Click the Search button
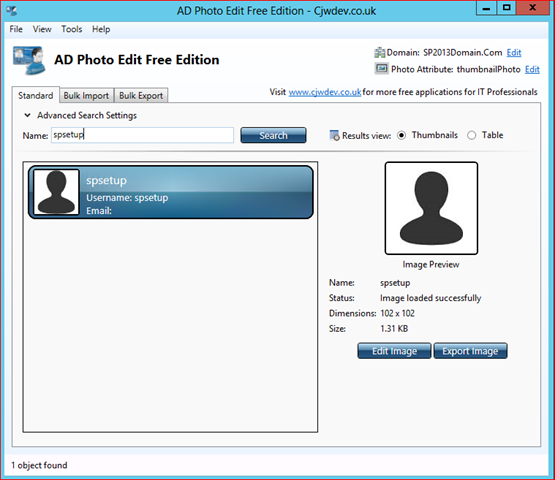The image size is (555, 480). tap(273, 135)
